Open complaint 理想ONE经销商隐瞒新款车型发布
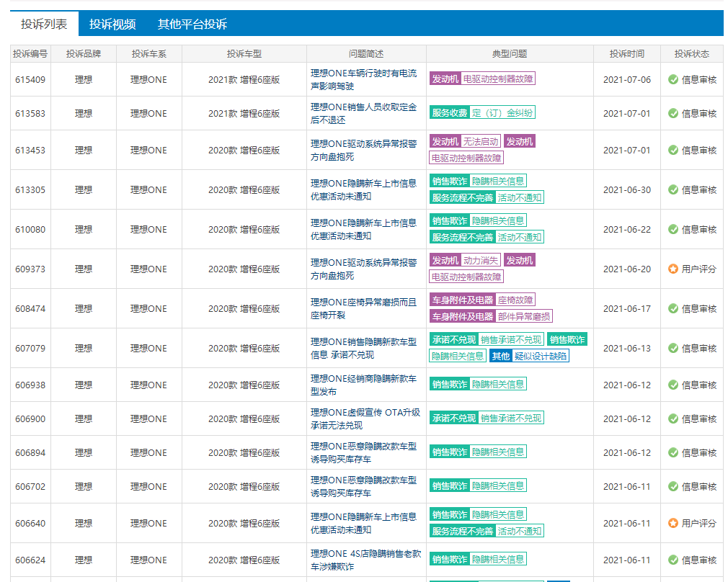The width and height of the screenshot is (728, 582). 363,385
